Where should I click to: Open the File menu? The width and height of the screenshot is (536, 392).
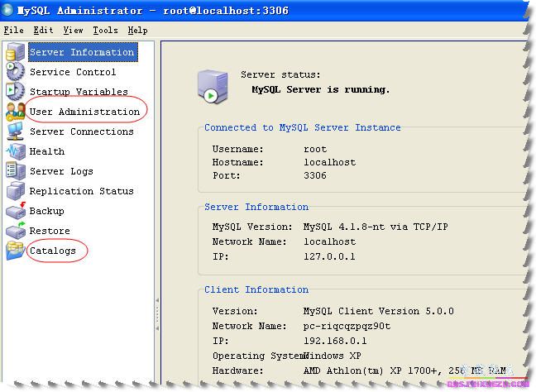pyautogui.click(x=14, y=30)
